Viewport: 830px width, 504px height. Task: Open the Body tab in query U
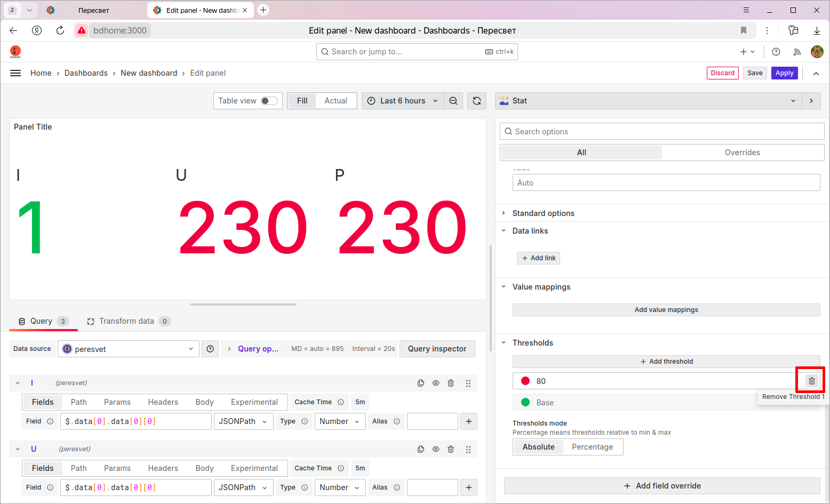coord(204,468)
